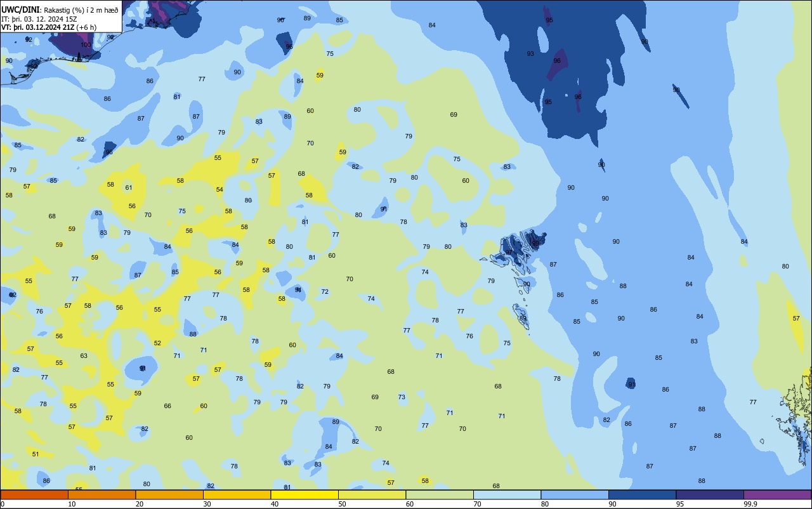Click the map value 73
Viewport: 812px width, 509px height.
(x=402, y=397)
